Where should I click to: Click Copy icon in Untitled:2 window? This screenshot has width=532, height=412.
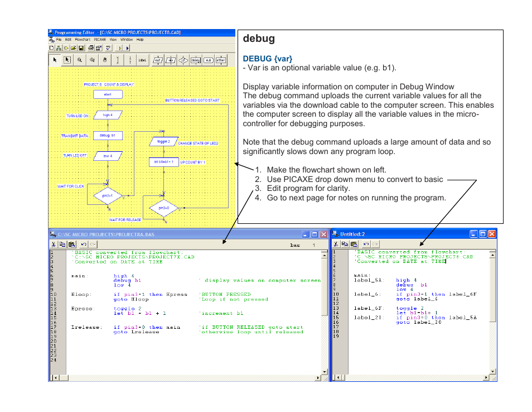click(345, 244)
